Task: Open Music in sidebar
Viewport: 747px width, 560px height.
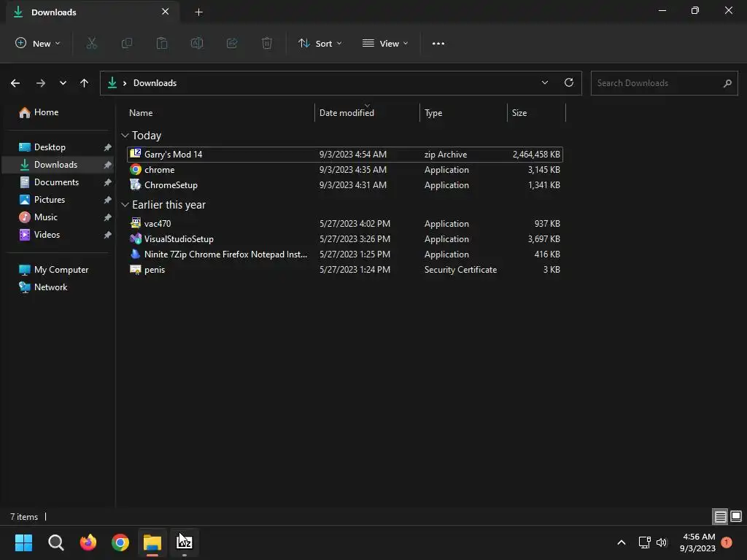Action: click(x=46, y=217)
